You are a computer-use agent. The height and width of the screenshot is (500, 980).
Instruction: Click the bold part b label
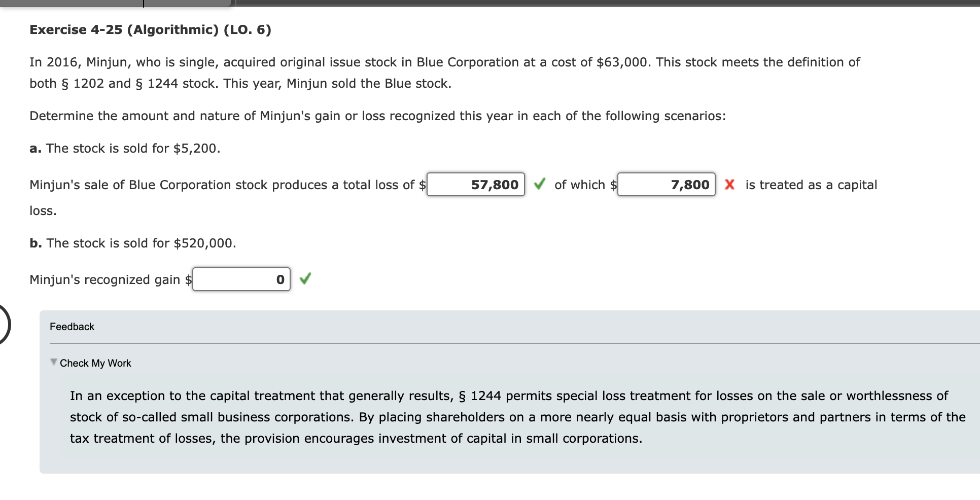[36, 243]
